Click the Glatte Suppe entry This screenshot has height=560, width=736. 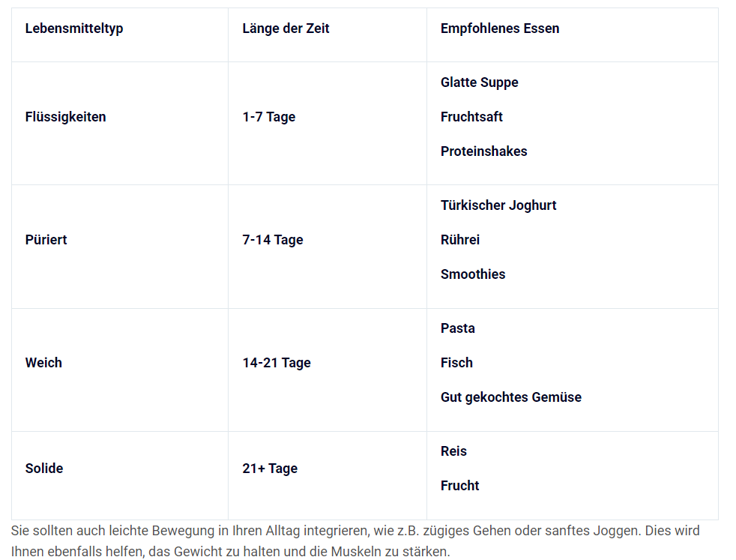coord(479,82)
